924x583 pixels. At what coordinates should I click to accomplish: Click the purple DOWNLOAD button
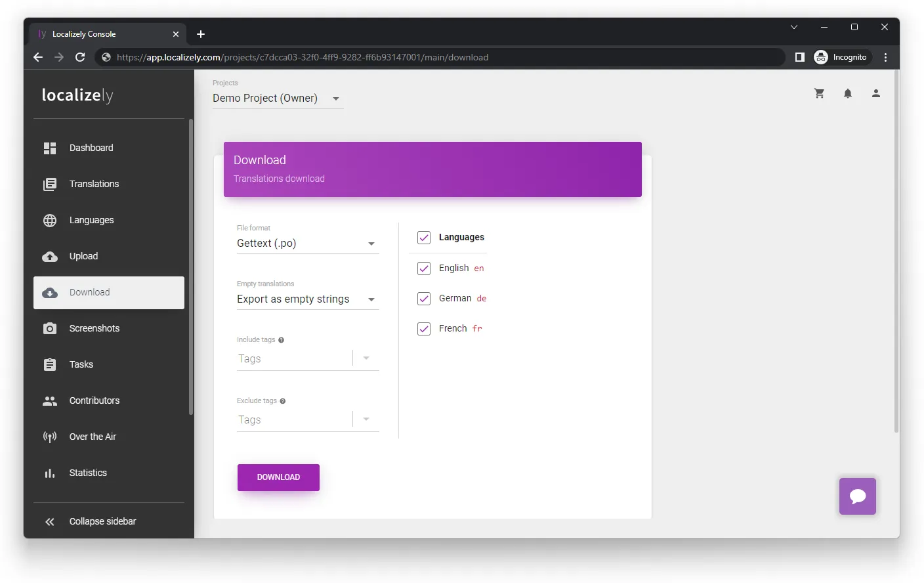click(x=278, y=477)
